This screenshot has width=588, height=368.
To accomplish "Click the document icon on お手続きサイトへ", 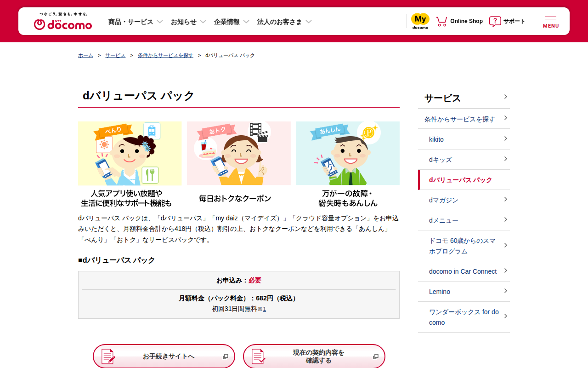I will tap(108, 356).
